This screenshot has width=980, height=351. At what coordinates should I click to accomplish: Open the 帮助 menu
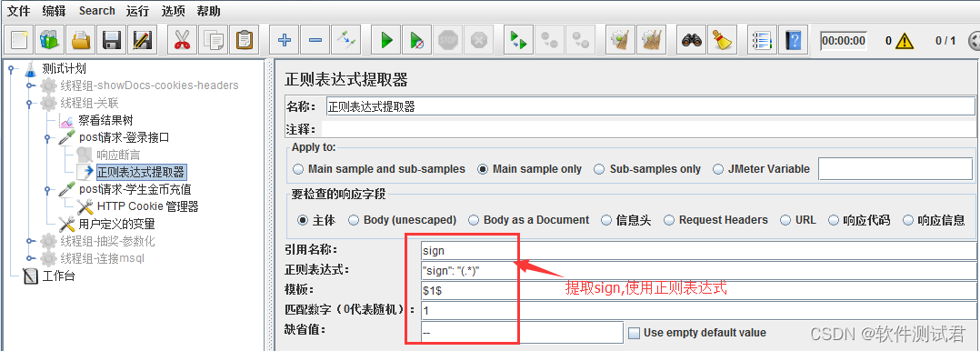(x=208, y=11)
